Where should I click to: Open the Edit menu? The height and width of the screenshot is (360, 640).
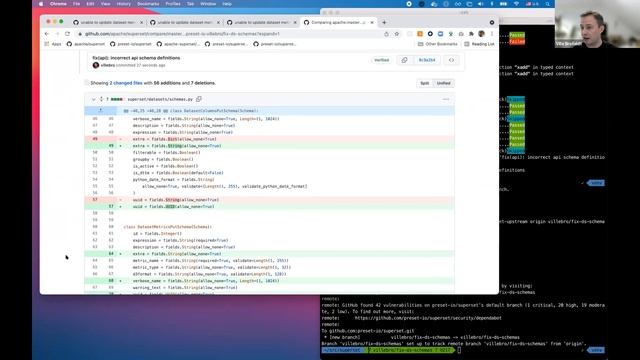[90, 4]
